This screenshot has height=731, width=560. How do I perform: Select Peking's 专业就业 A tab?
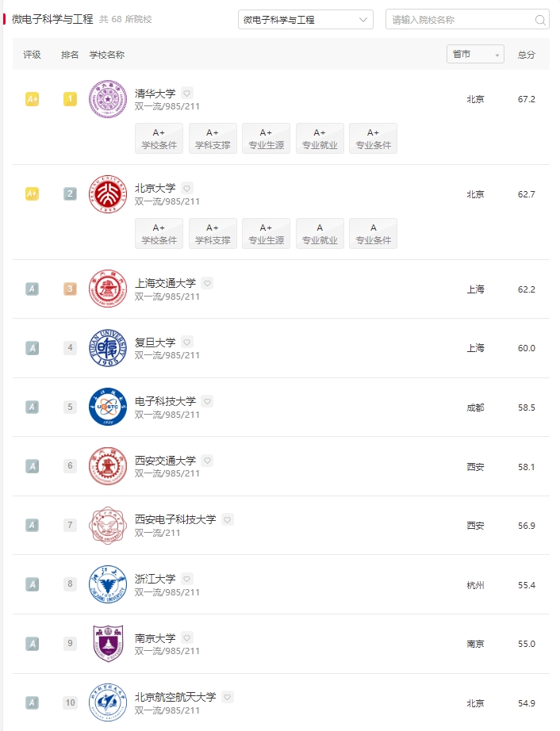(x=320, y=234)
